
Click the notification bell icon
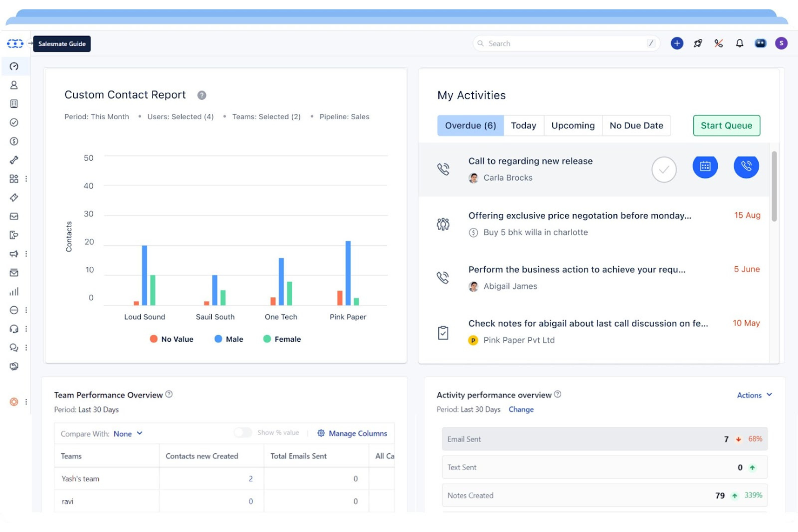[x=740, y=43]
